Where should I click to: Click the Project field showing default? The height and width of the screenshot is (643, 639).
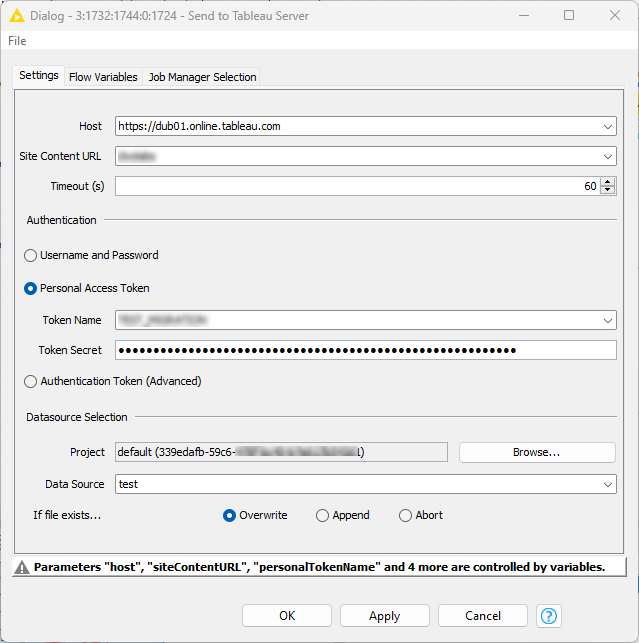(281, 452)
